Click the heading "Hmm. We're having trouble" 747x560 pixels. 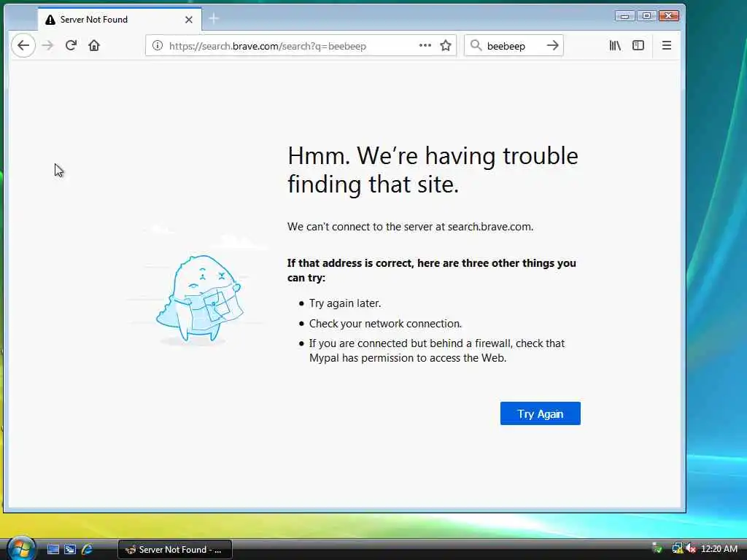[433, 156]
